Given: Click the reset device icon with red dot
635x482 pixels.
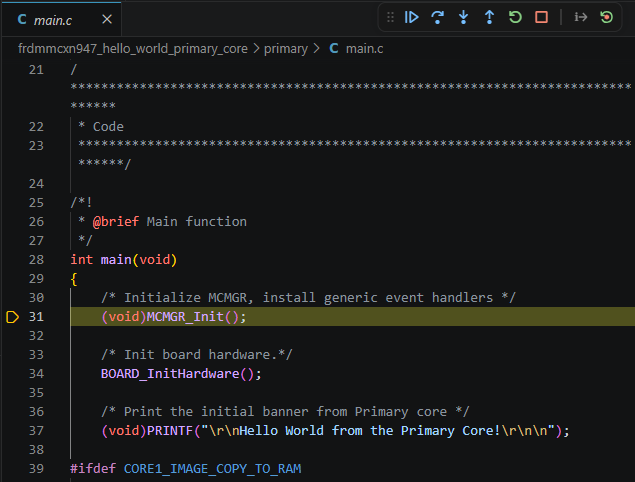Looking at the screenshot, I should pos(606,17).
